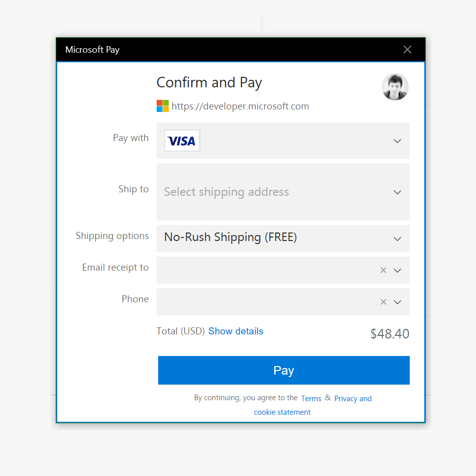Viewport: 476px width, 476px height.
Task: Clear the Email receipt field
Action: coord(384,271)
